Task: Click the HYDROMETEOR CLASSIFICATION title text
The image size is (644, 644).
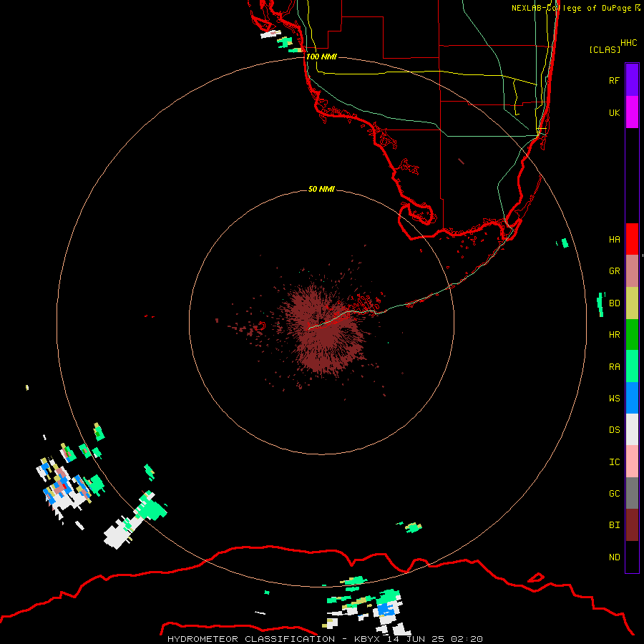Action: [x=251, y=639]
